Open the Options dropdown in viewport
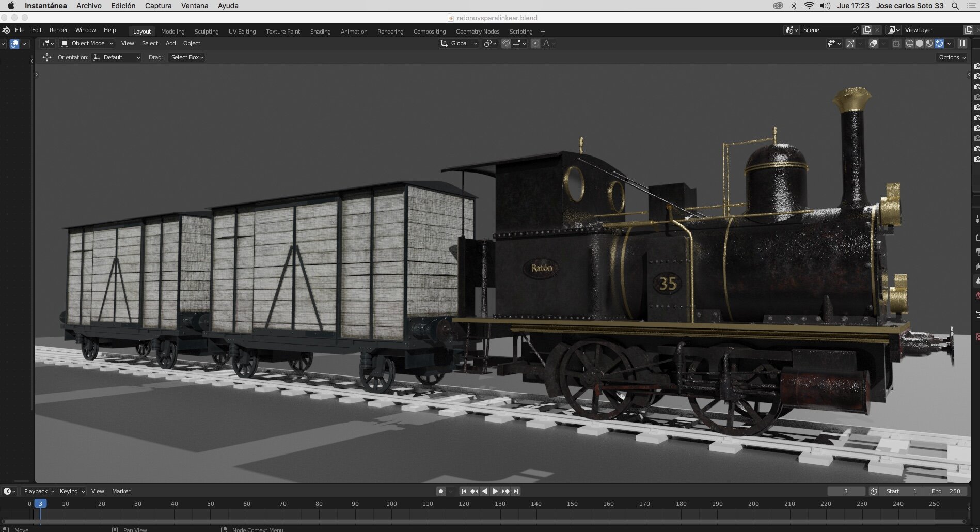Screen dimensions: 980x532 tap(952, 57)
